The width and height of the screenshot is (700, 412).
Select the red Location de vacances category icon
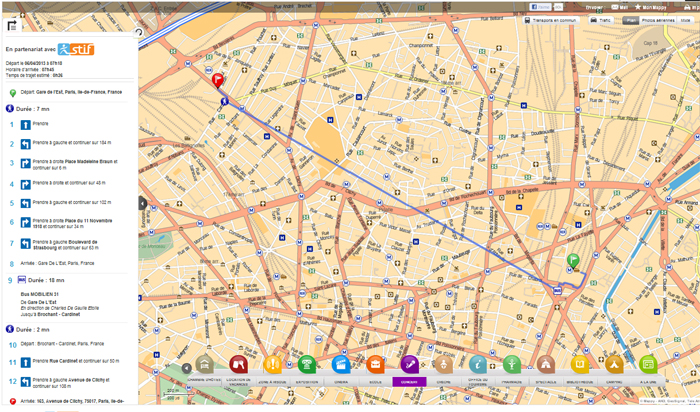pyautogui.click(x=238, y=364)
